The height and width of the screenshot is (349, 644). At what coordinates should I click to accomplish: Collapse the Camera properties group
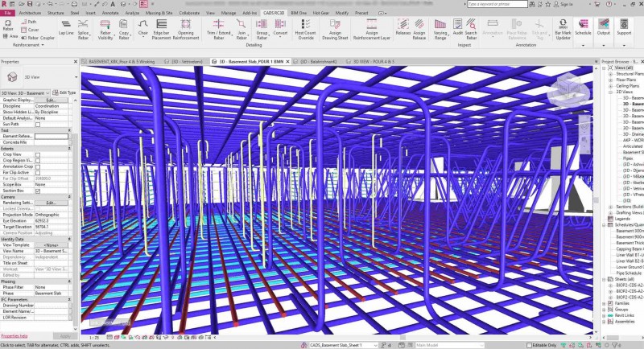69,197
